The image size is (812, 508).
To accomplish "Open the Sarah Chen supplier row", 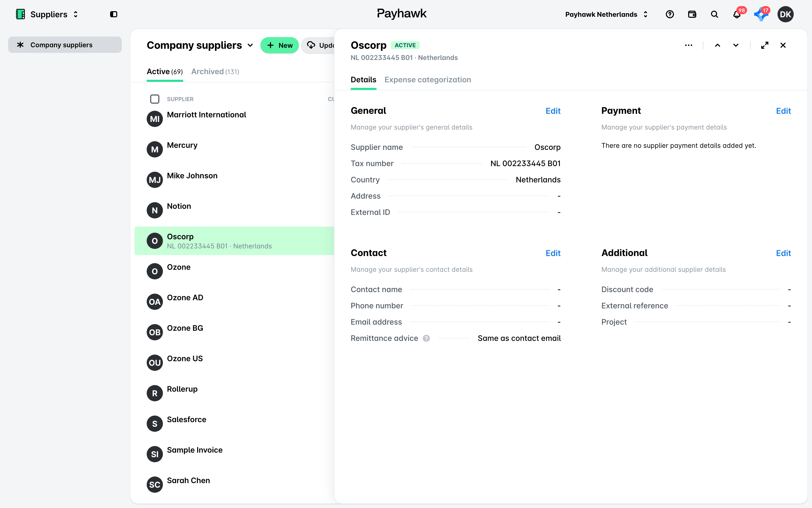I will point(234,484).
